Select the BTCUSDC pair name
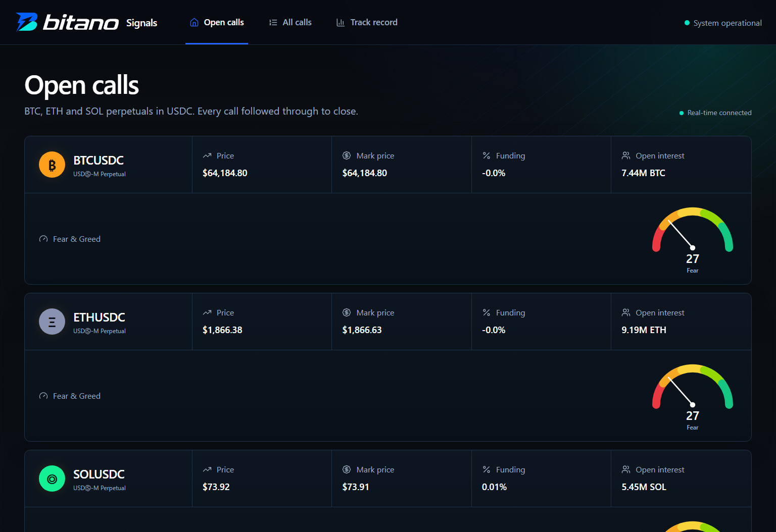This screenshot has width=776, height=532. [99, 161]
